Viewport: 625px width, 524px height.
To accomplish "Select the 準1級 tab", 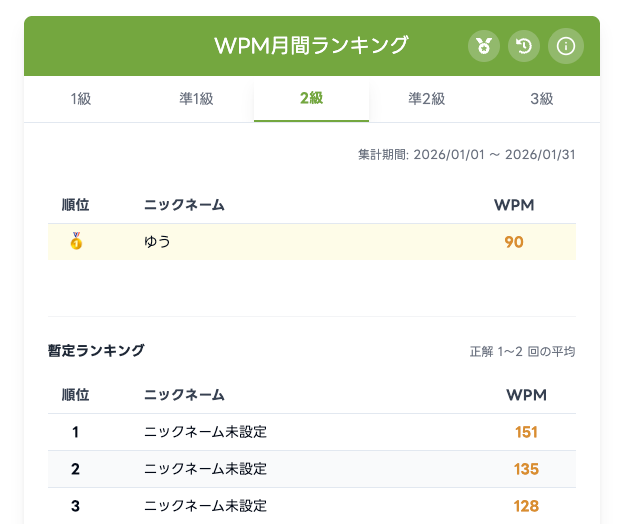I will pyautogui.click(x=196, y=99).
